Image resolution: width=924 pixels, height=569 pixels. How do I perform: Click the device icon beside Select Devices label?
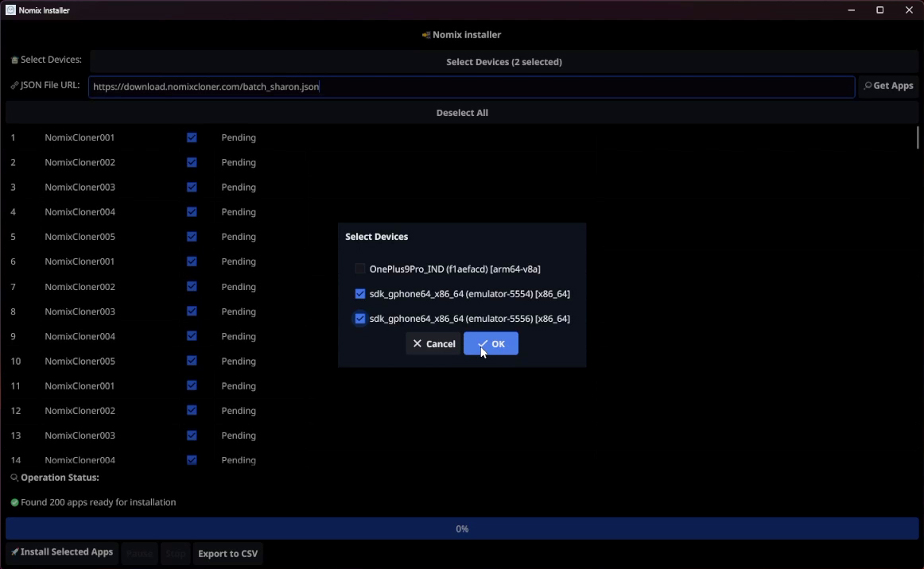[x=15, y=60]
